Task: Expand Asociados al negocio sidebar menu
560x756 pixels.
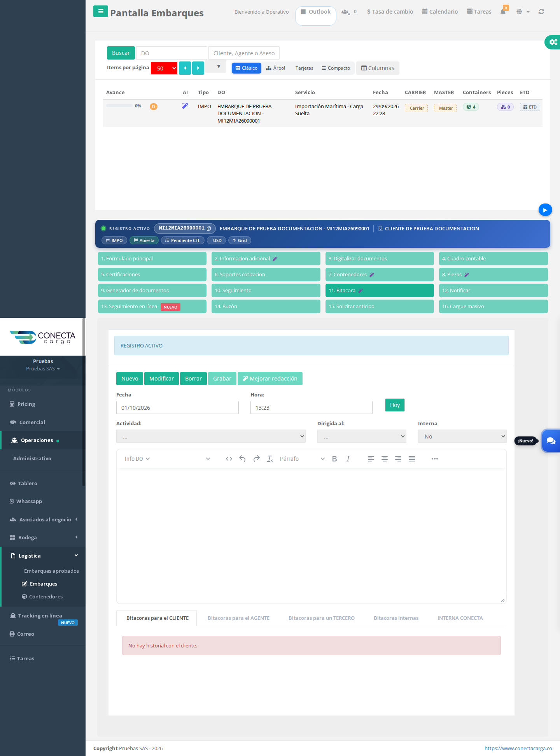Action: click(43, 519)
